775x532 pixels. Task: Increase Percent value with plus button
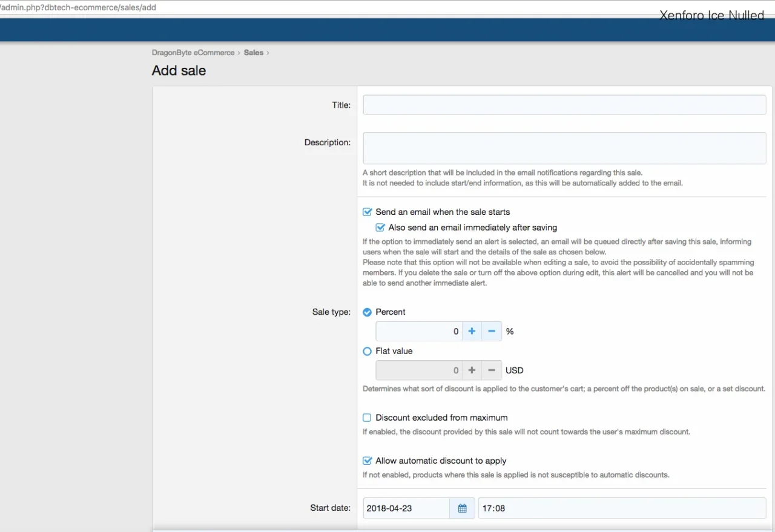point(472,331)
